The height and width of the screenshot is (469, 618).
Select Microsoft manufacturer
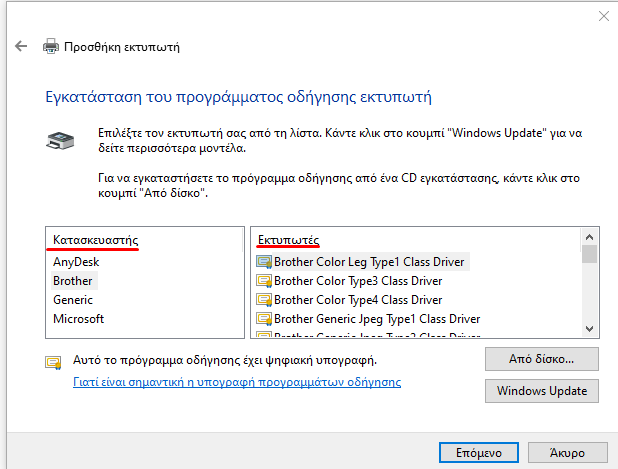coord(78,319)
